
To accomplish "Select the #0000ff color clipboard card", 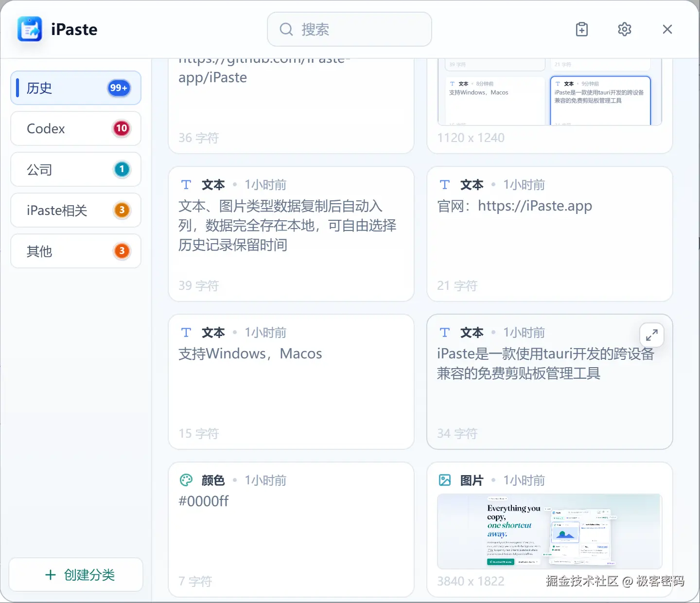I will 291,530.
